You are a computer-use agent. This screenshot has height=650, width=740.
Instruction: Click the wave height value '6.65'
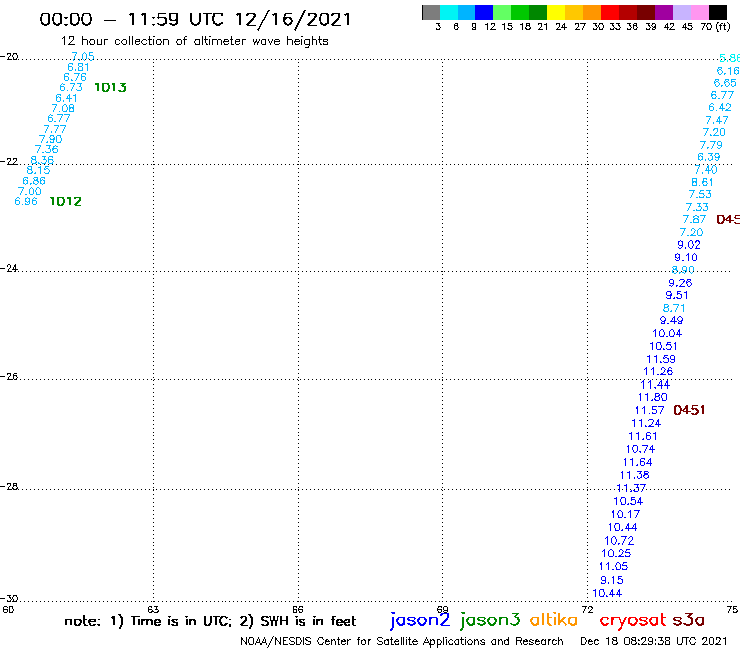coord(725,83)
